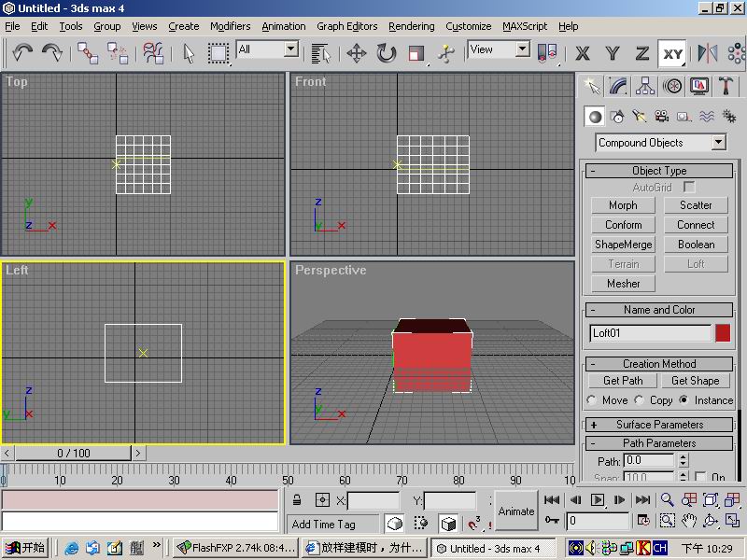Switch to the Display command panel tab
This screenshot has width=747, height=560.
[x=698, y=86]
